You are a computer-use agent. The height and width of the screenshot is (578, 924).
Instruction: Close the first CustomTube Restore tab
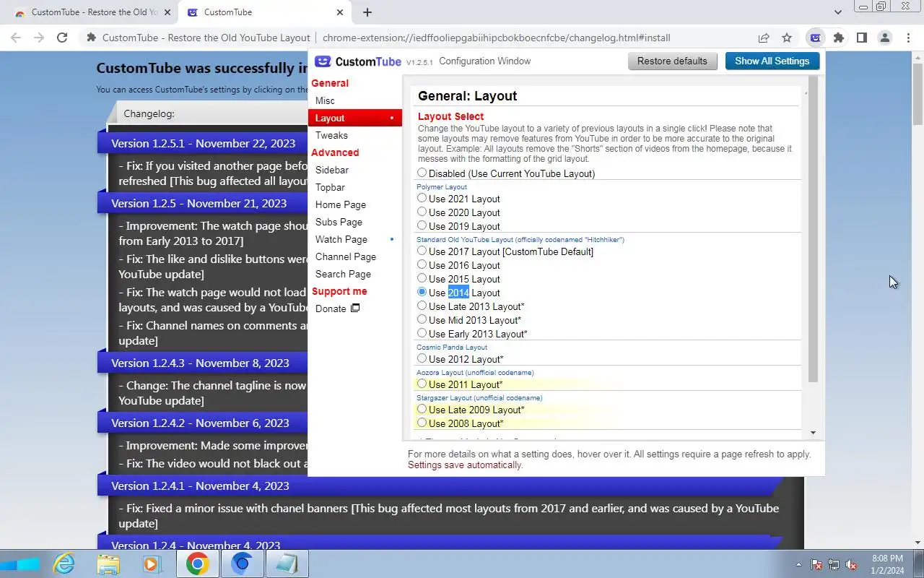(167, 12)
